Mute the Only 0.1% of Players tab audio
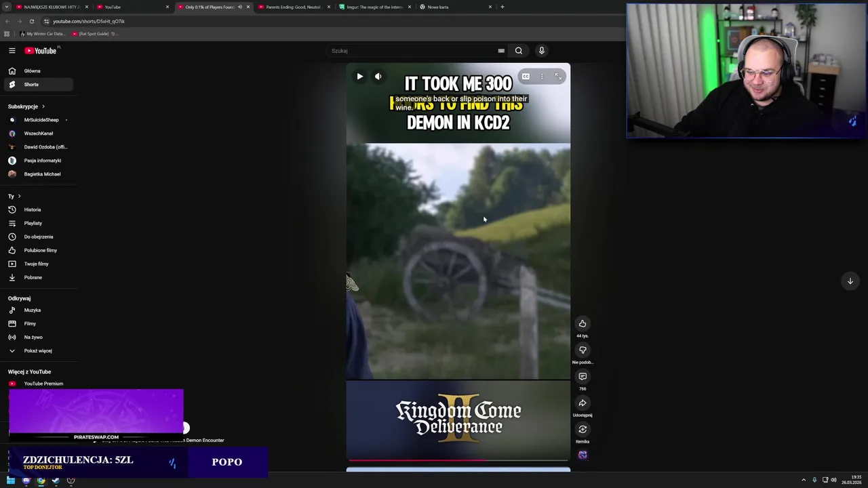The image size is (868, 488). (239, 7)
